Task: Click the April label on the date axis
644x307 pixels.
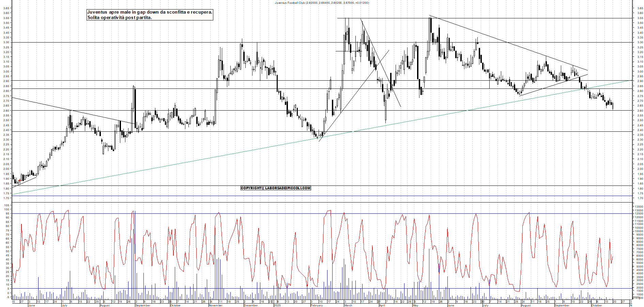Action: (382, 305)
